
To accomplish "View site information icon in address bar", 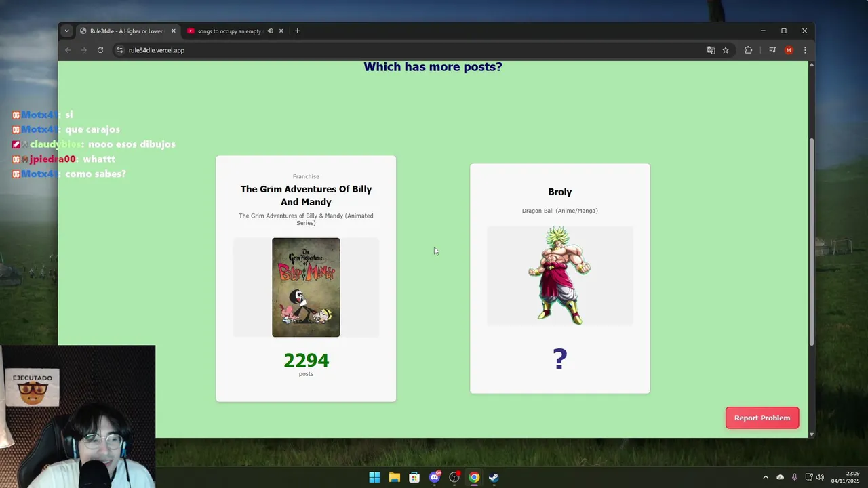I will (x=120, y=50).
